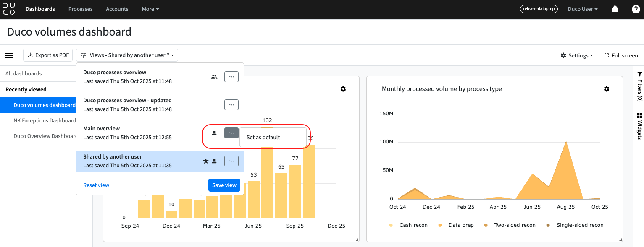The height and width of the screenshot is (247, 644).
Task: Choose Set as default menu entry
Action: (273, 138)
